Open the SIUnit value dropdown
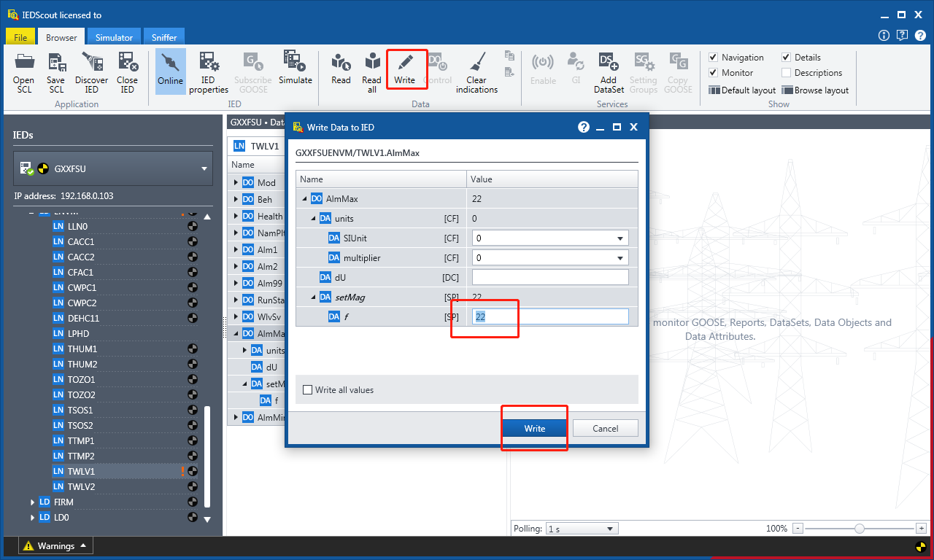The width and height of the screenshot is (934, 560). 620,238
